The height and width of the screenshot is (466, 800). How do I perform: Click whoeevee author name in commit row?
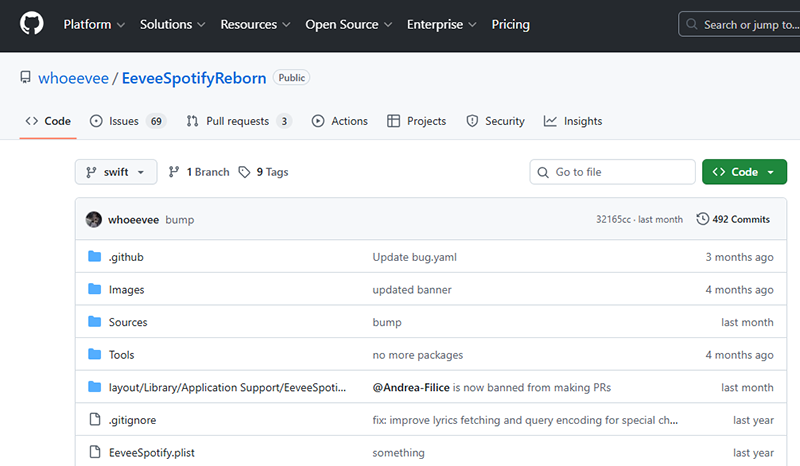[x=134, y=219]
